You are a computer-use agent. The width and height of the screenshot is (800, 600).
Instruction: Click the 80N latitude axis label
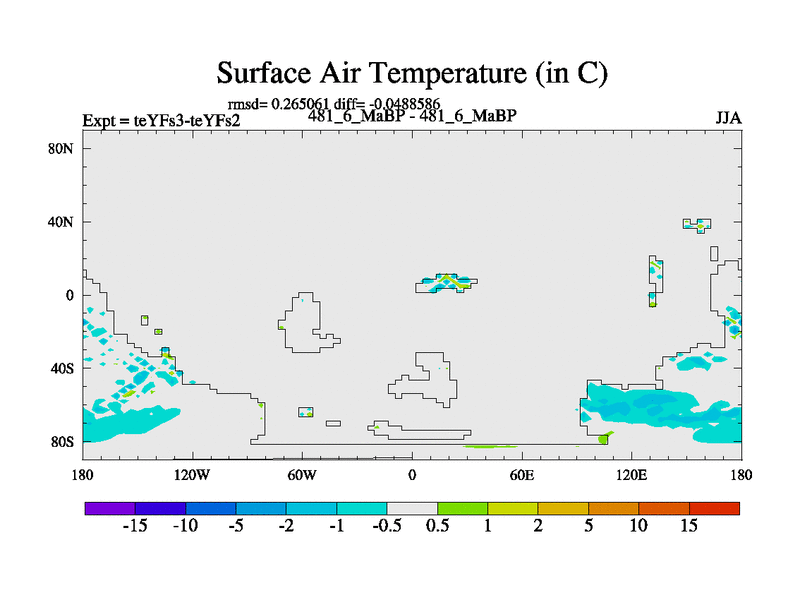point(63,149)
